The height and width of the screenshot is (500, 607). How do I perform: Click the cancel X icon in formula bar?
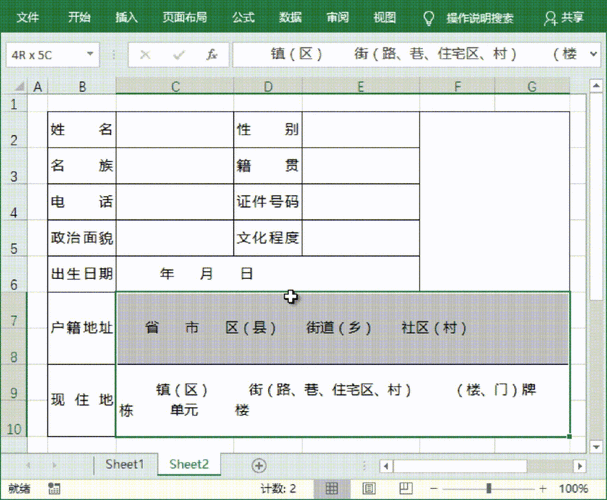click(145, 55)
